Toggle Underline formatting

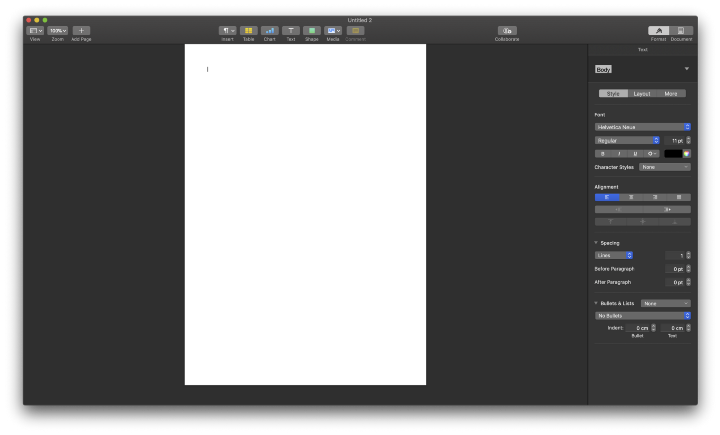click(635, 154)
